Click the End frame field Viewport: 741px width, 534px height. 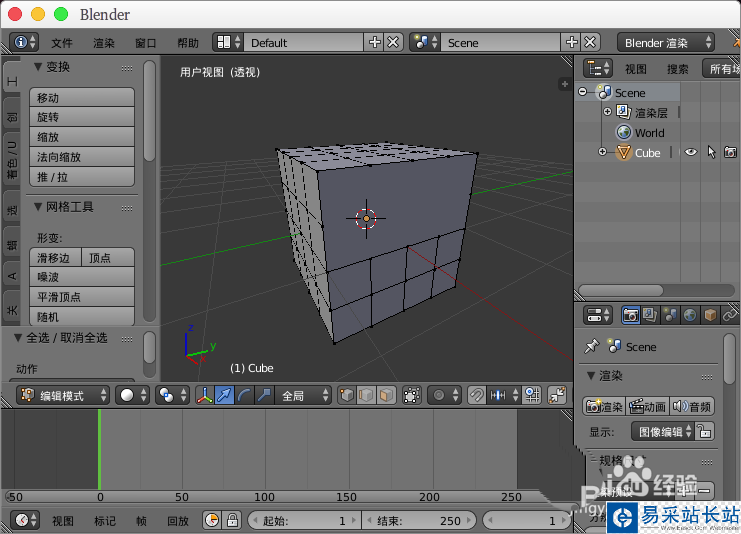tap(419, 520)
